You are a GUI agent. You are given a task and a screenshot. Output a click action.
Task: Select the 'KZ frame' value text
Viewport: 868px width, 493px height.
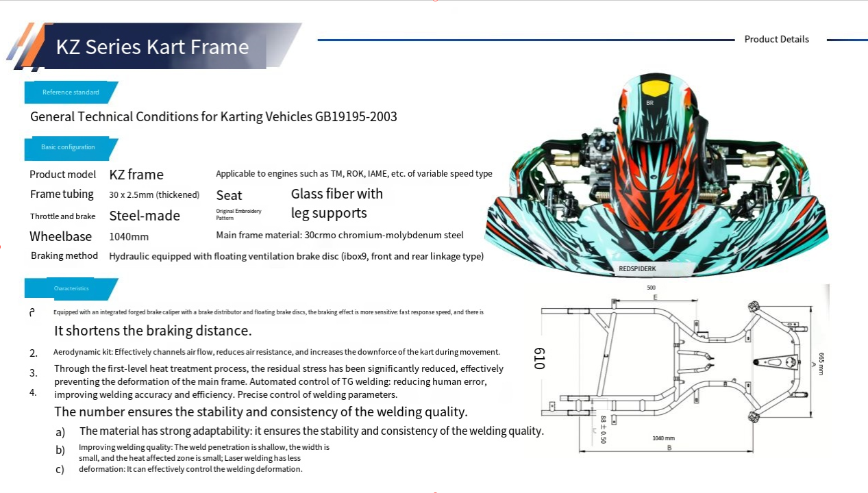pyautogui.click(x=136, y=174)
